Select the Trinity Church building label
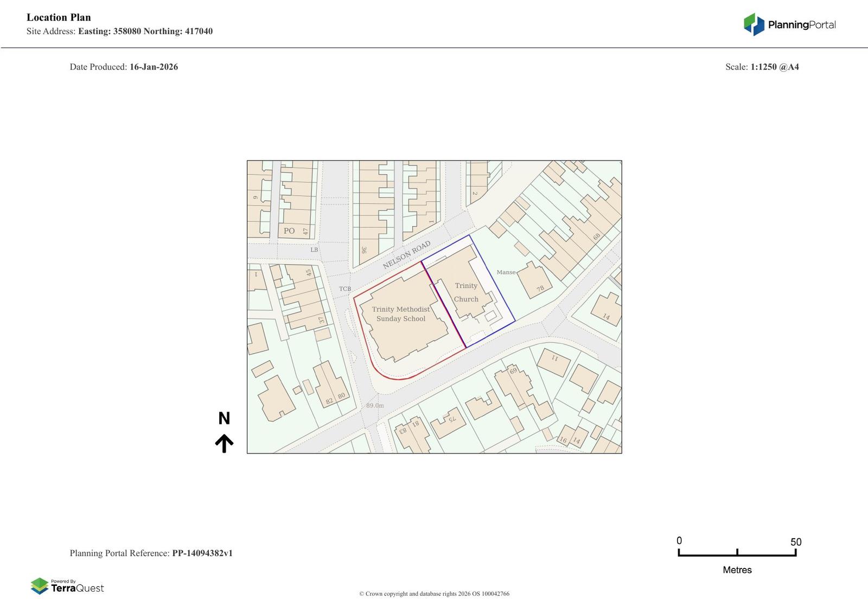 pyautogui.click(x=466, y=292)
